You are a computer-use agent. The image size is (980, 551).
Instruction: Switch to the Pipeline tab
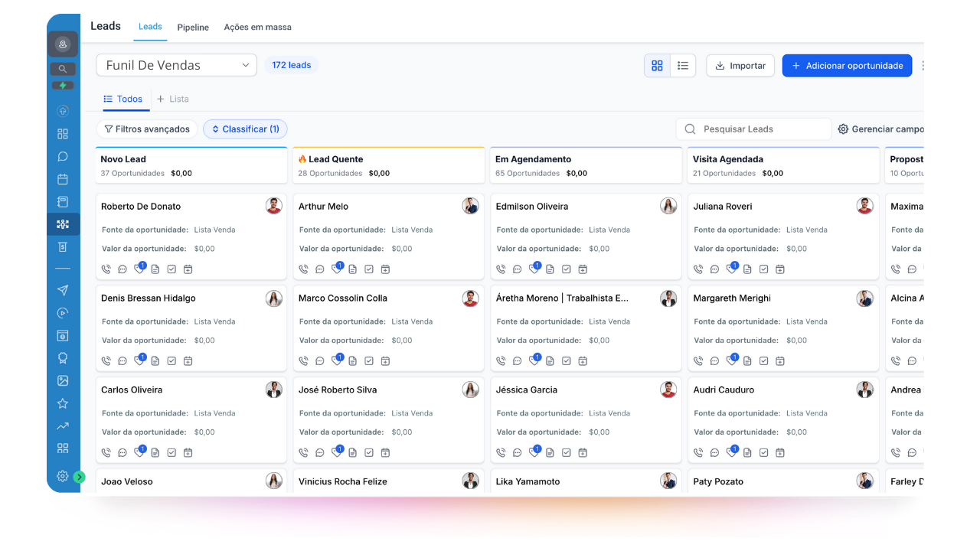193,28
